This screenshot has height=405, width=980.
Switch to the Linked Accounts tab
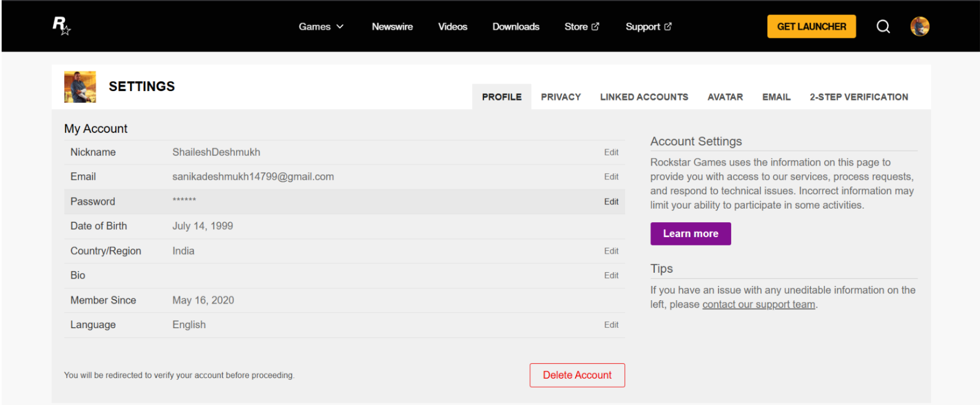pyautogui.click(x=644, y=97)
